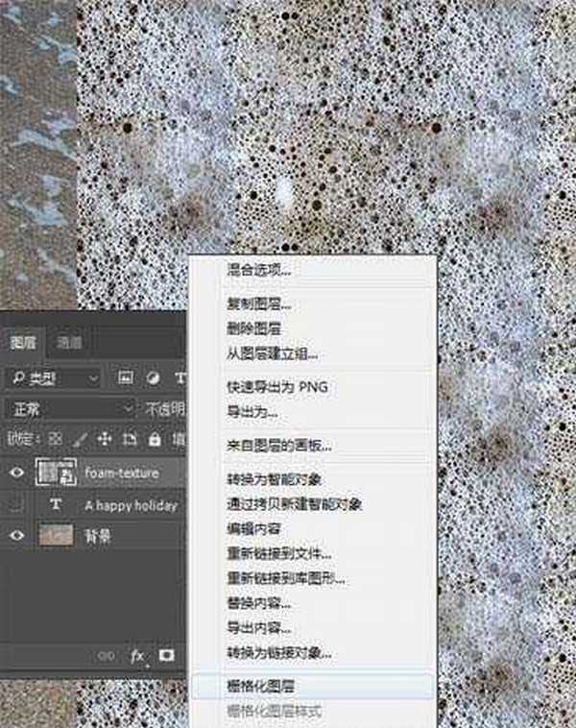Add layer mask icon
This screenshot has width=576, height=728.
click(167, 655)
